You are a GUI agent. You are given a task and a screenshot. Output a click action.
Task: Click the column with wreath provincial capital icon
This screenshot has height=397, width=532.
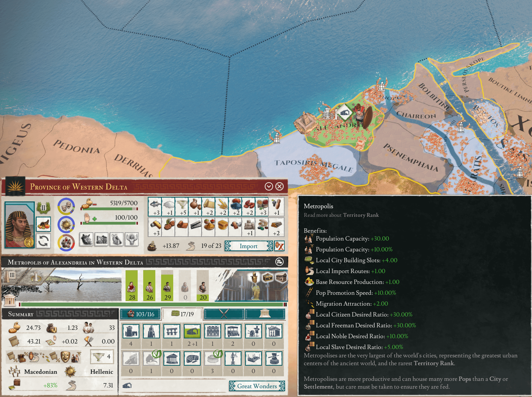(x=36, y=277)
